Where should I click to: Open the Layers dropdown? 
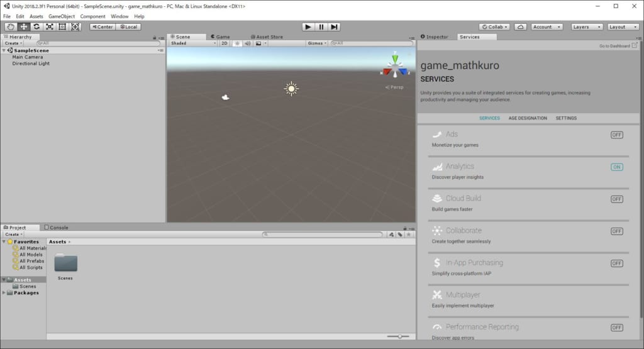point(587,26)
